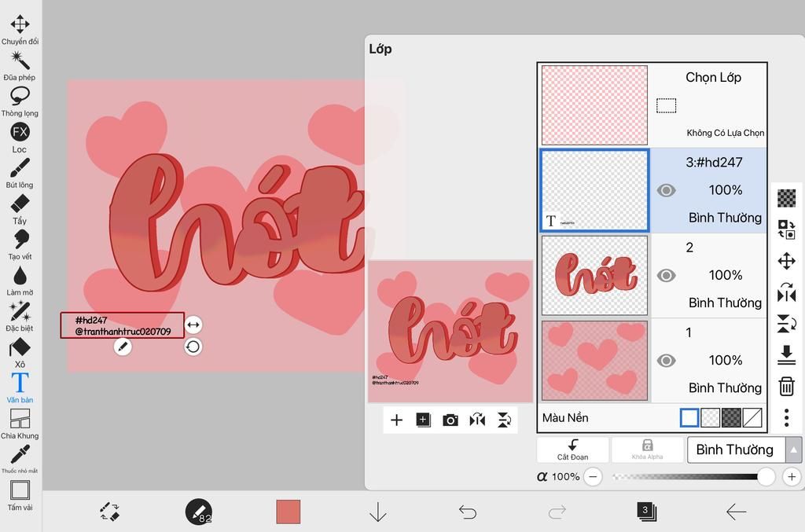Tap the horizontal resize handle beside text box

click(x=193, y=325)
